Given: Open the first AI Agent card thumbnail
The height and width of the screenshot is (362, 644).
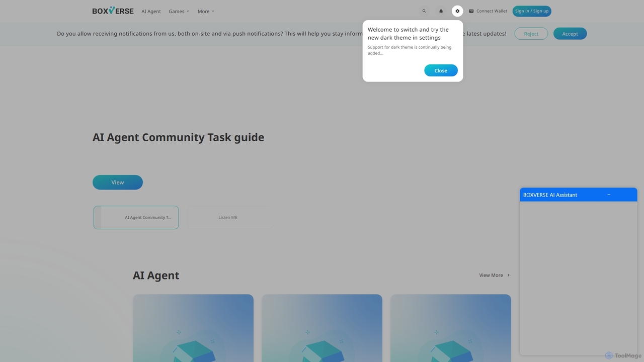Looking at the screenshot, I should [x=193, y=328].
